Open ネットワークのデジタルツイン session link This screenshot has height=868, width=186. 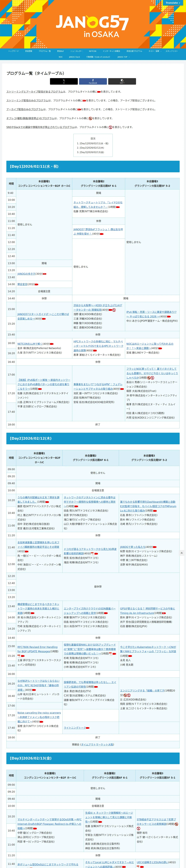click(90, 502)
